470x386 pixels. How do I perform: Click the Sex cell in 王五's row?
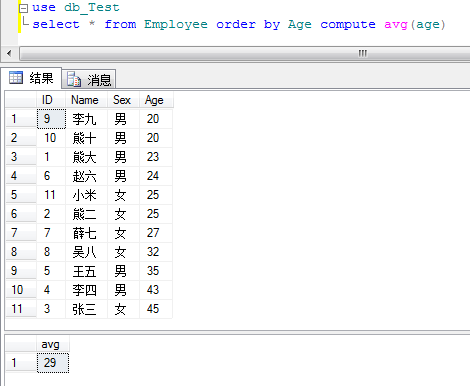123,271
